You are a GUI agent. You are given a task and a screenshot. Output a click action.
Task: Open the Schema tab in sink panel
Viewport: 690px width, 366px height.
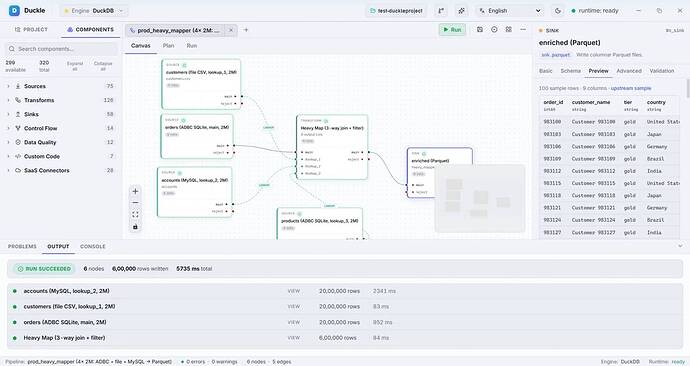(571, 71)
